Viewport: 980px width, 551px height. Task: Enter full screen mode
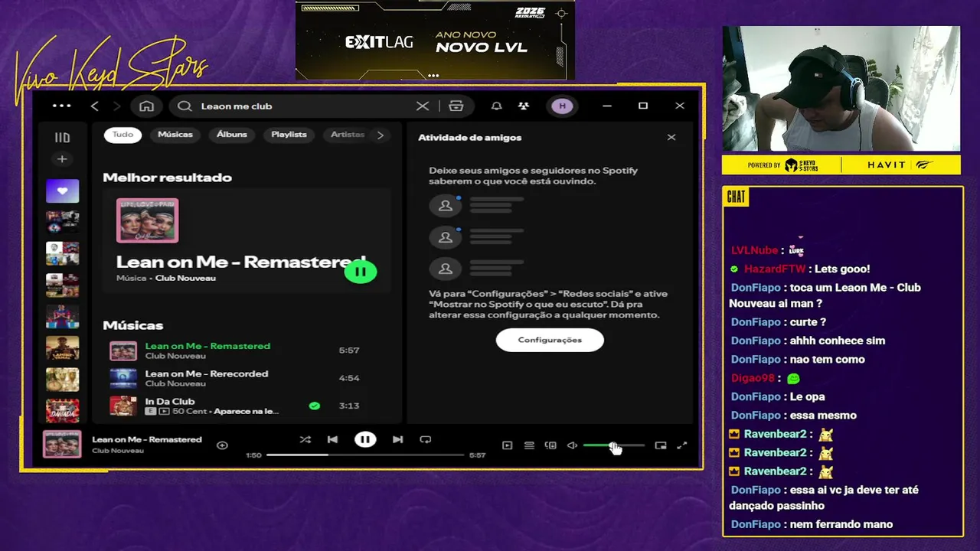[682, 445]
